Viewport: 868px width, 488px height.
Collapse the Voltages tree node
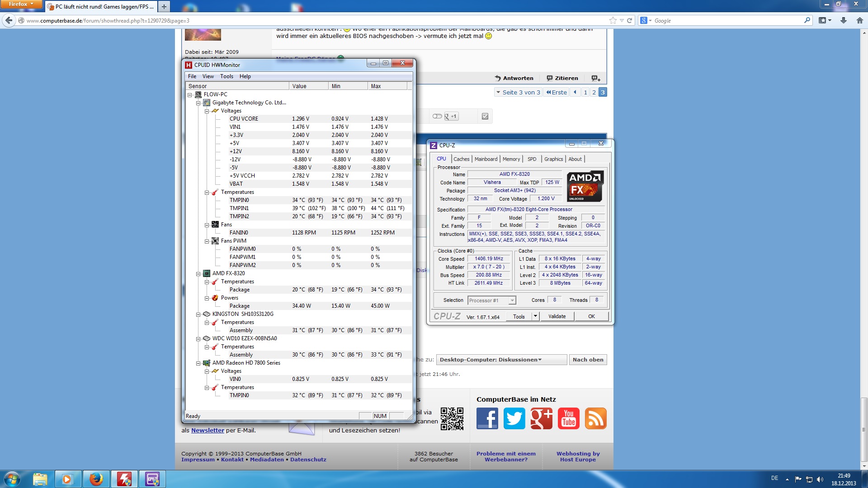coord(207,111)
